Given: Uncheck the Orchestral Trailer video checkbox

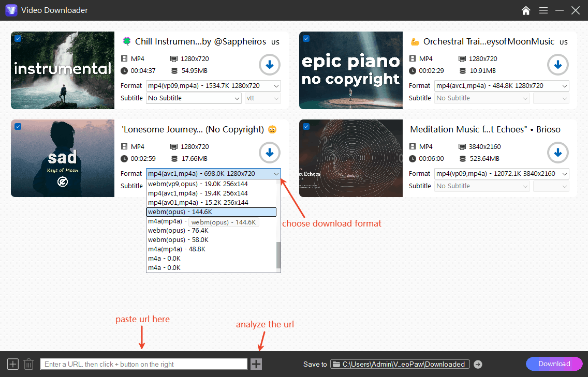Looking at the screenshot, I should point(306,39).
